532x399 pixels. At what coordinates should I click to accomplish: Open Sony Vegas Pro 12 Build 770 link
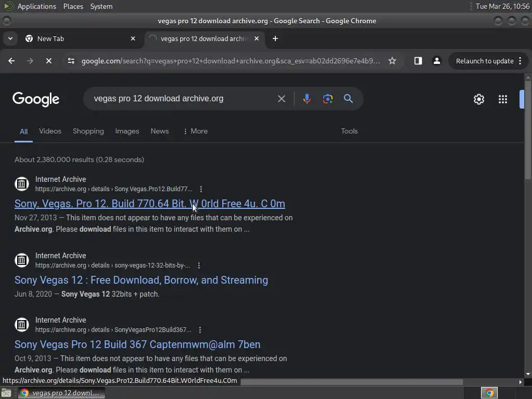pos(150,204)
